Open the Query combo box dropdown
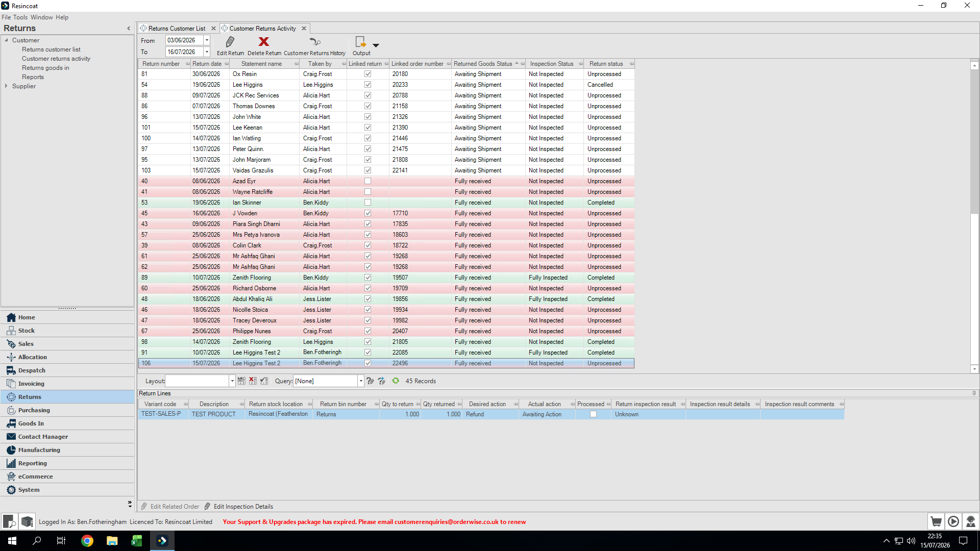 361,381
